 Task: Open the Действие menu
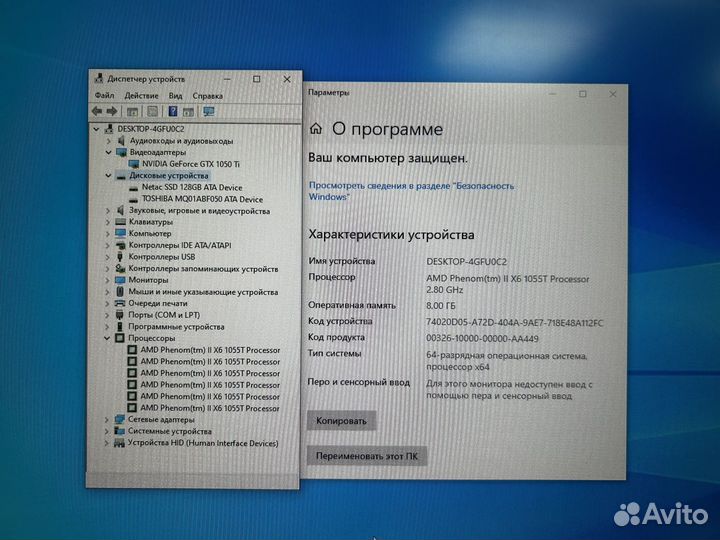pyautogui.click(x=139, y=96)
